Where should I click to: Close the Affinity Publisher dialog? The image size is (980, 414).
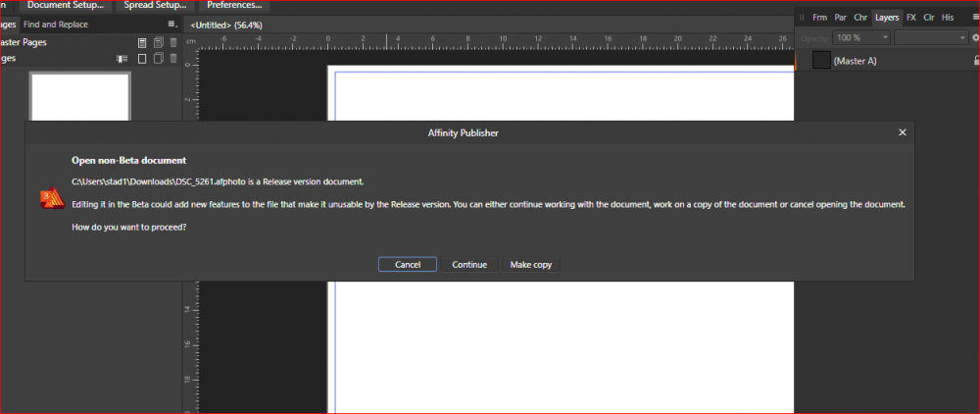tap(902, 131)
